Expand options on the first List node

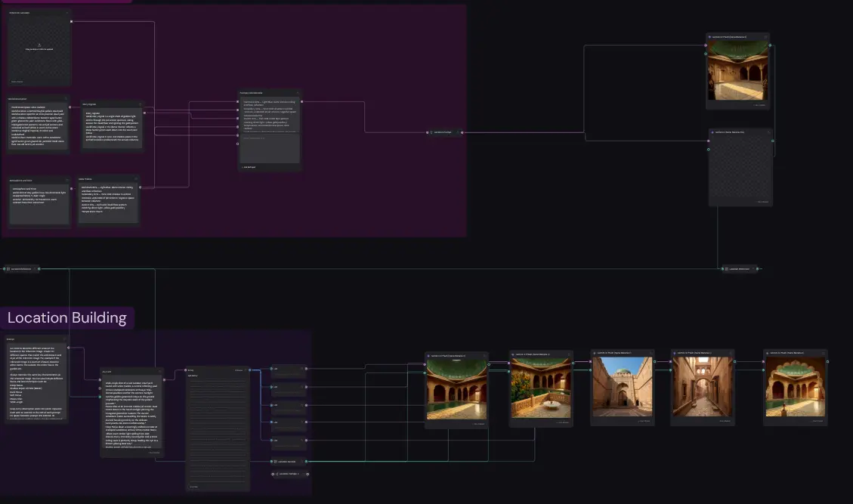click(302, 369)
